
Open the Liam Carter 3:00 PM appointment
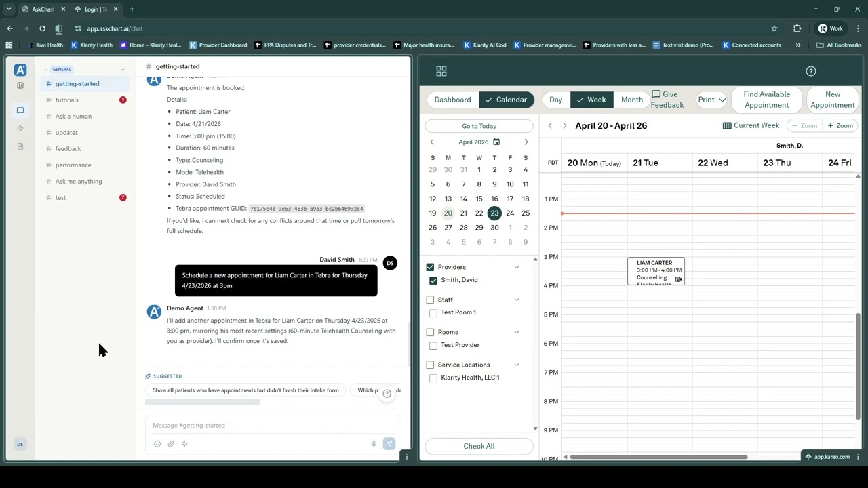[656, 271]
